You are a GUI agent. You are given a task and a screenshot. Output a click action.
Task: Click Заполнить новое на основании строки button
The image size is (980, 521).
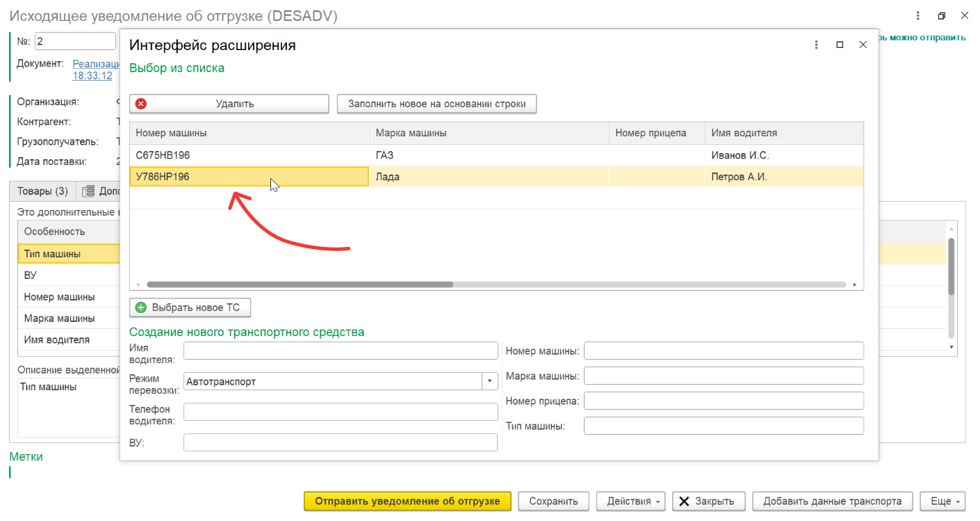(x=437, y=104)
